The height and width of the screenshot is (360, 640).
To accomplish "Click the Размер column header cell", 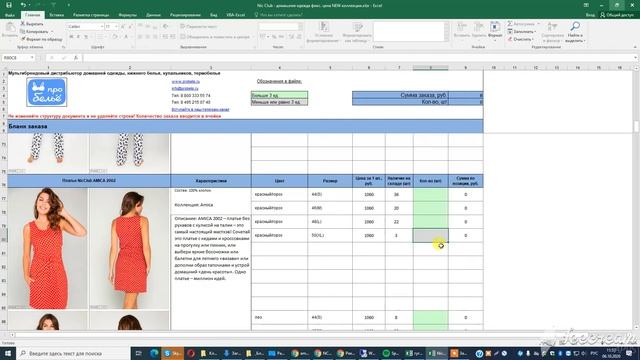I will (330, 181).
